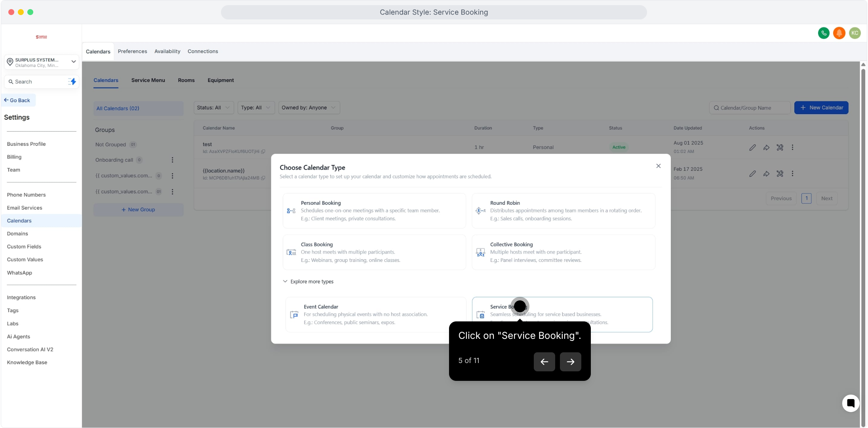Click the New Calendar button
Image resolution: width=868 pixels, height=428 pixels.
pyautogui.click(x=821, y=108)
